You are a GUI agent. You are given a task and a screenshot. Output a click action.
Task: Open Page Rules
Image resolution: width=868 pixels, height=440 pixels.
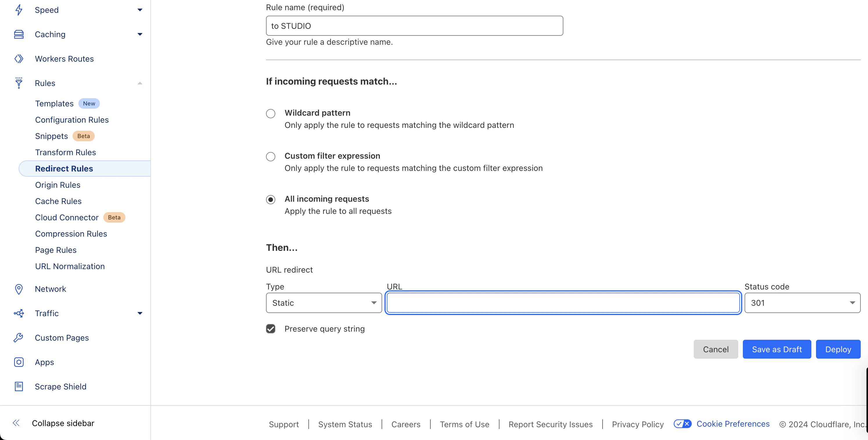(x=56, y=250)
